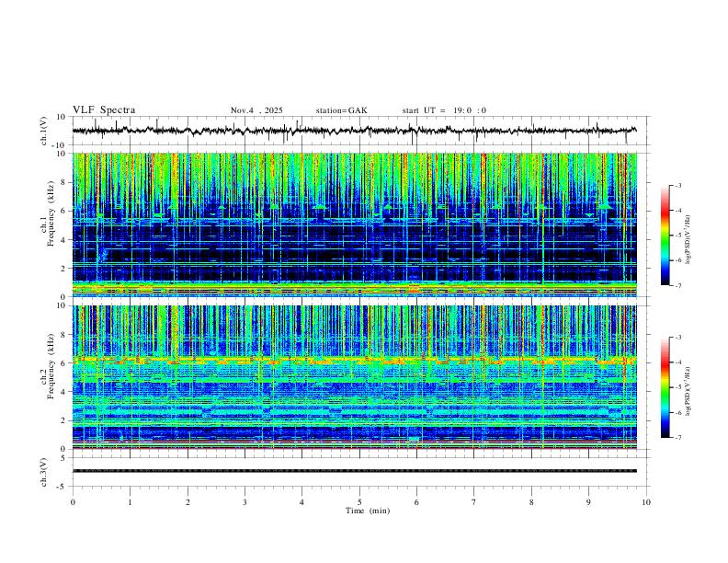728x563 pixels.
Task: Click the yellow 6 kHz band in ch.2 spectrogram
Action: pos(355,361)
